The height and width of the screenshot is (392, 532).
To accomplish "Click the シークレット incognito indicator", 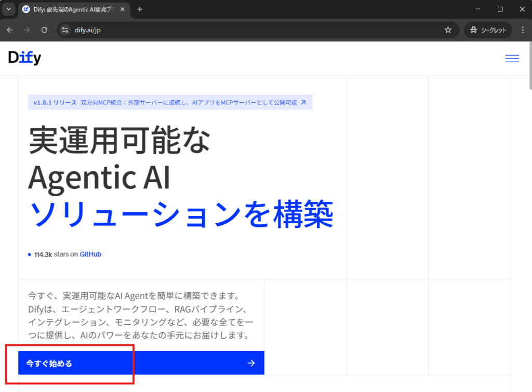I will point(488,30).
